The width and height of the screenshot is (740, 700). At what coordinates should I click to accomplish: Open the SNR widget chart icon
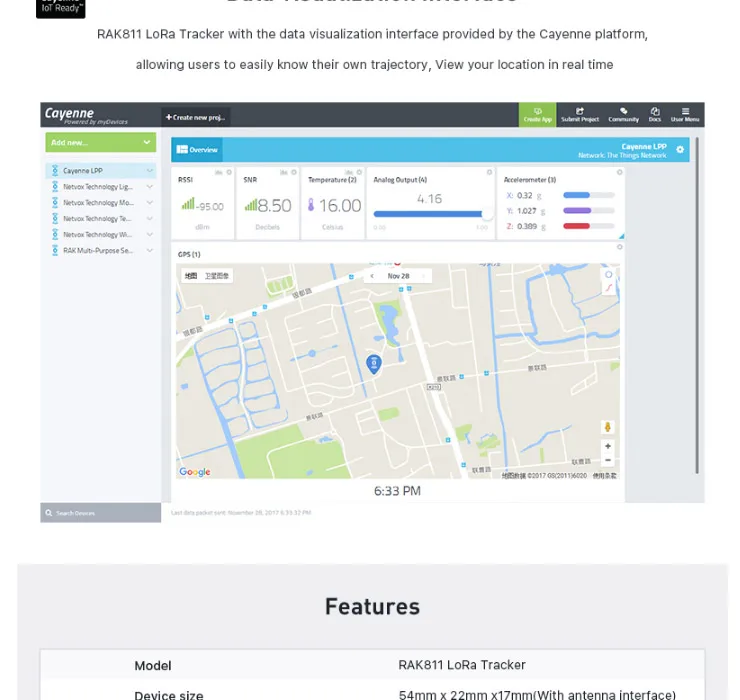click(284, 172)
